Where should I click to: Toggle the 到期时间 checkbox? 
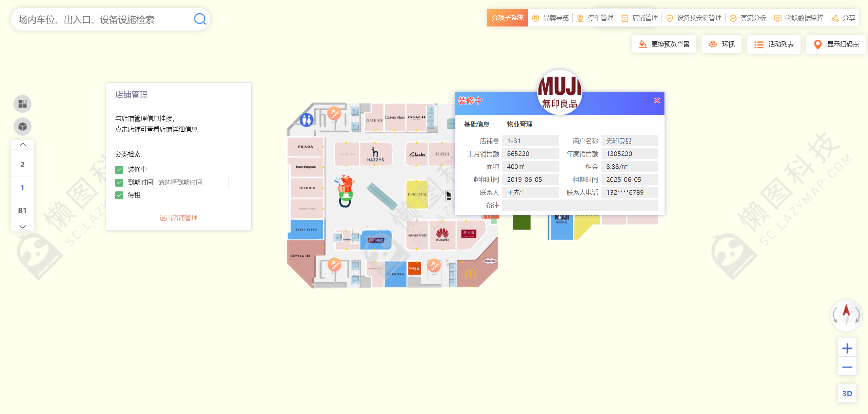tap(119, 183)
